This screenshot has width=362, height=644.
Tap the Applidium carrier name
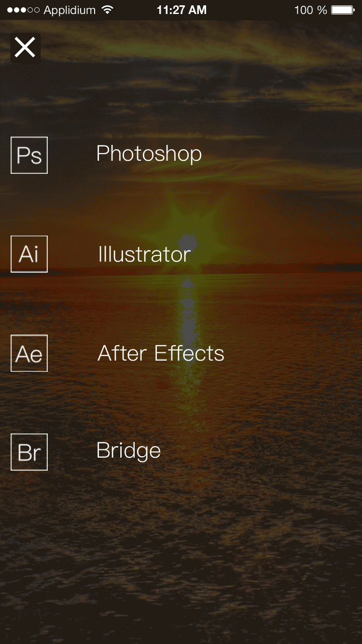click(x=70, y=10)
